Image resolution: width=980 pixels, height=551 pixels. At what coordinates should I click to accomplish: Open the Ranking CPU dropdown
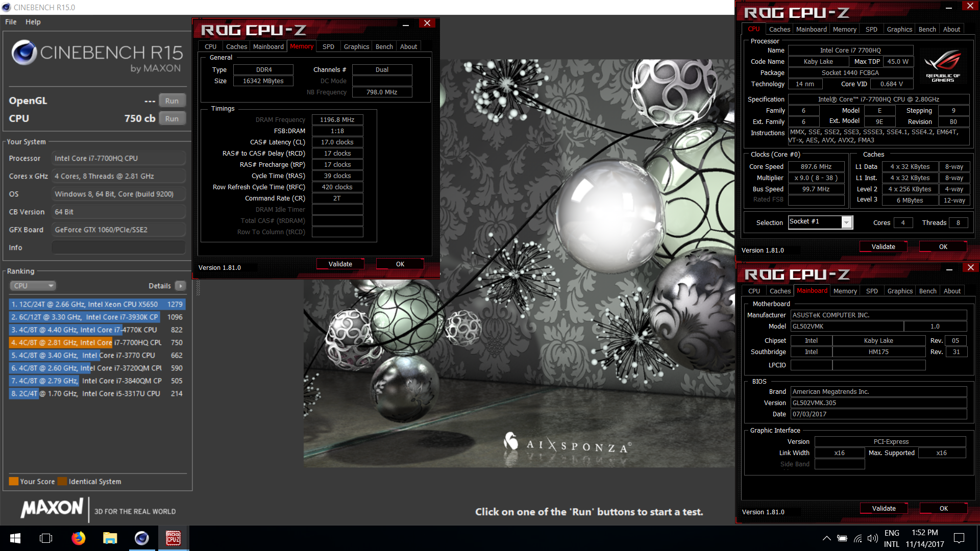pyautogui.click(x=33, y=286)
